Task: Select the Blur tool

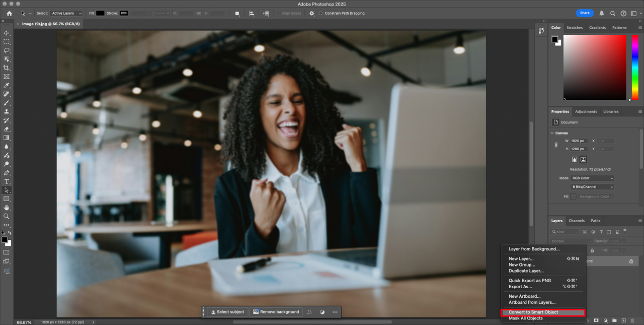Action: tap(7, 147)
